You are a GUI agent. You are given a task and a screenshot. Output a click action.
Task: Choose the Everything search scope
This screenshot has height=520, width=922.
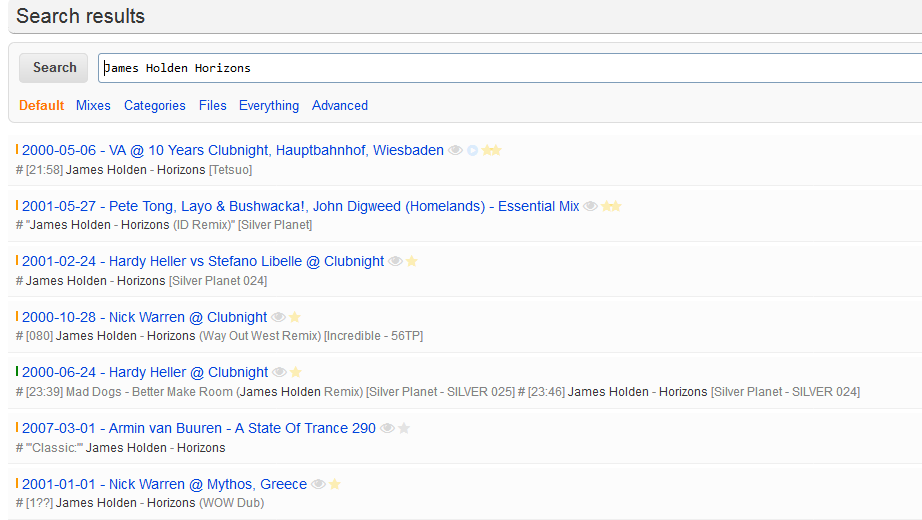click(x=268, y=105)
